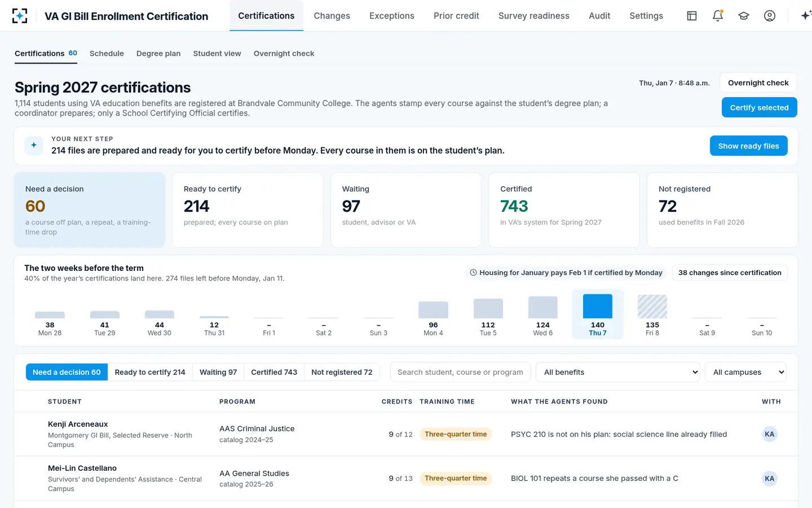Open the All benefits dropdown

(618, 372)
